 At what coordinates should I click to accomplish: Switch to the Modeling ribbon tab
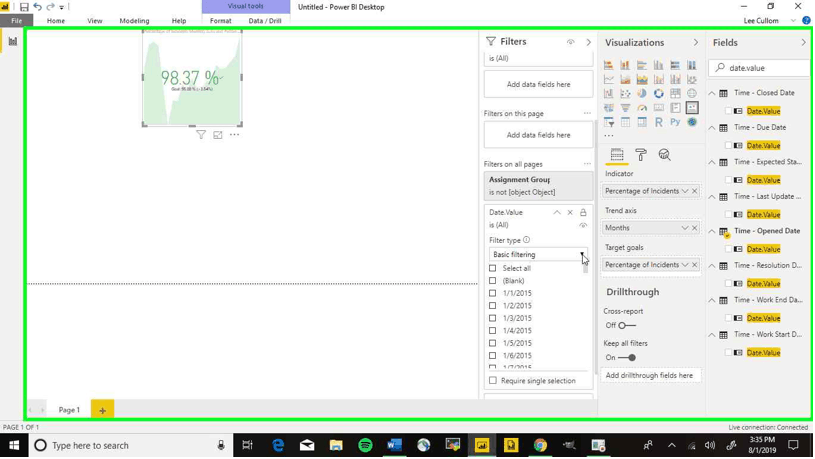point(134,21)
